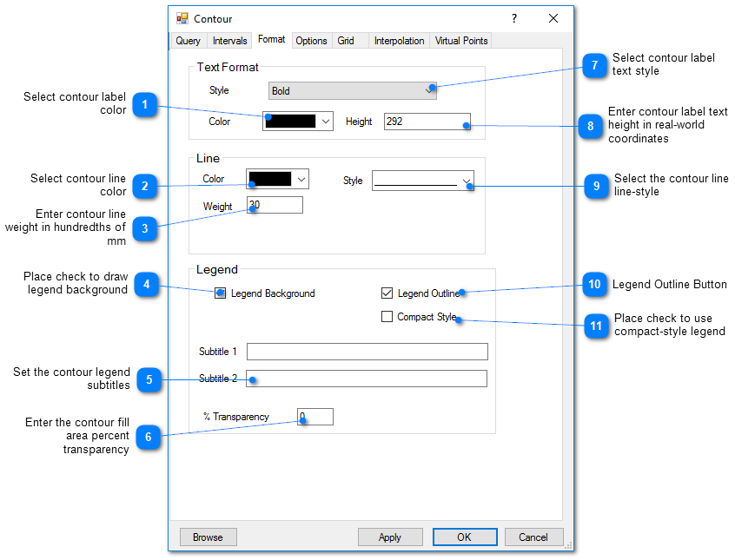
Task: Go to the Options tab
Action: (x=311, y=41)
